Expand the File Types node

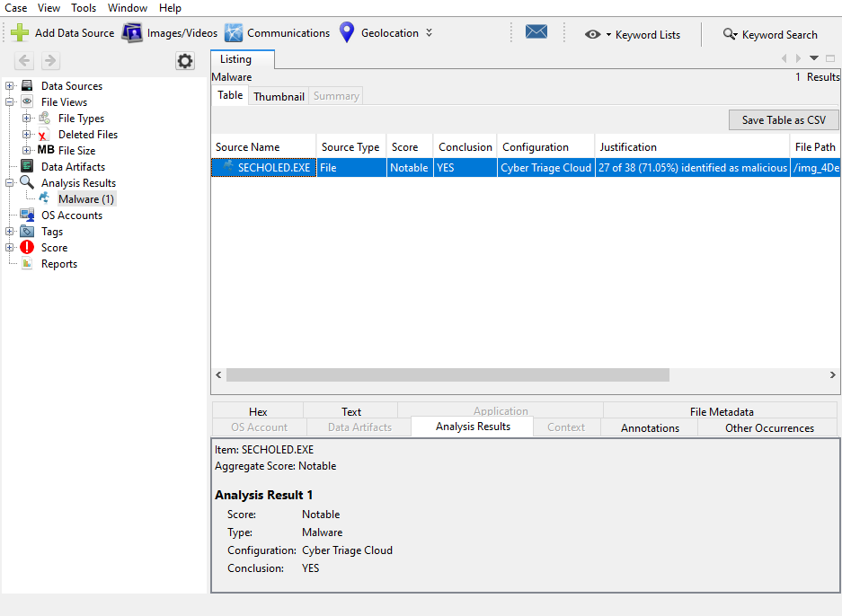(26, 118)
